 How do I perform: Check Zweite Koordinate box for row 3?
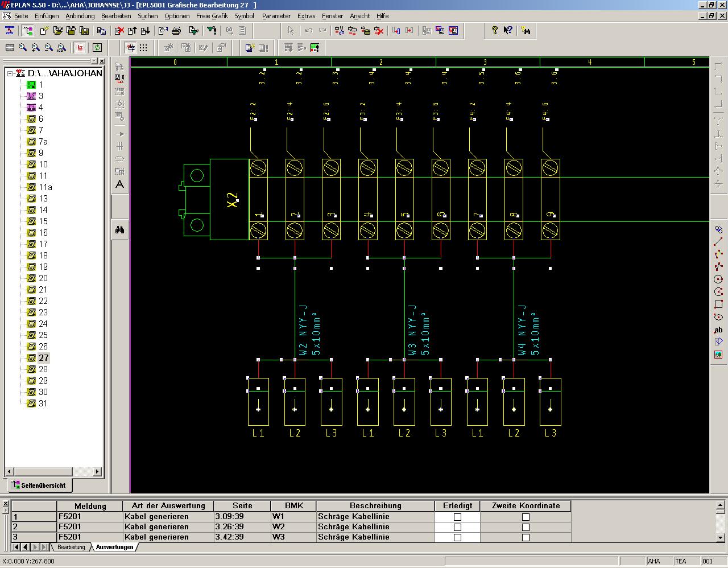pos(526,537)
